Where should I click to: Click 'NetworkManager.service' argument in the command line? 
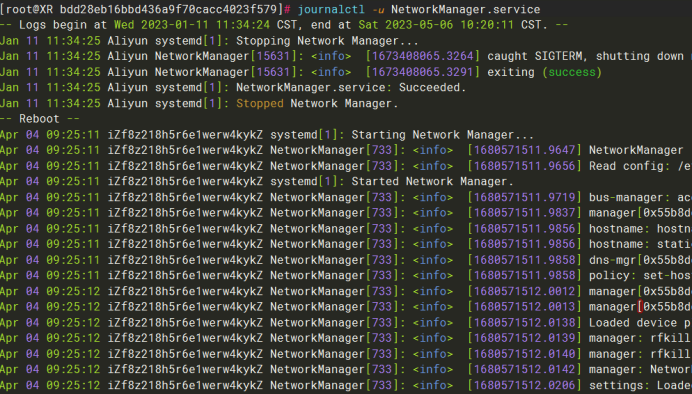[x=466, y=9]
